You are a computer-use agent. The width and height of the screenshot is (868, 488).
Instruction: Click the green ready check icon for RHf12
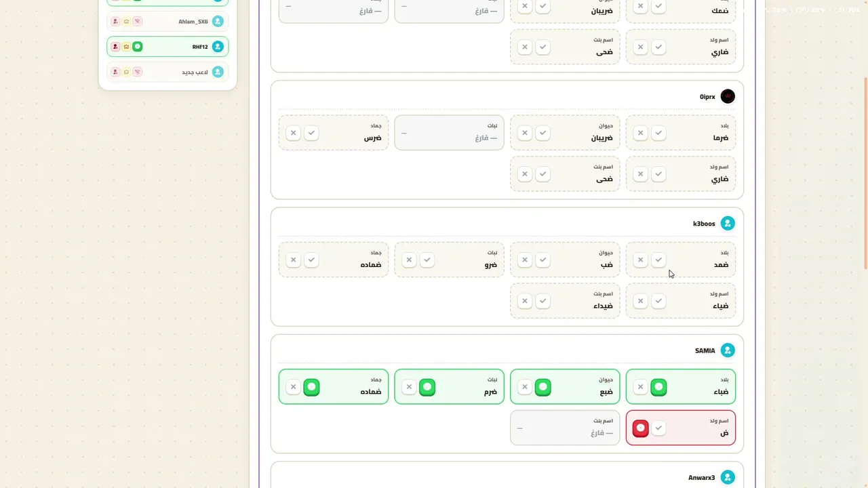137,47
